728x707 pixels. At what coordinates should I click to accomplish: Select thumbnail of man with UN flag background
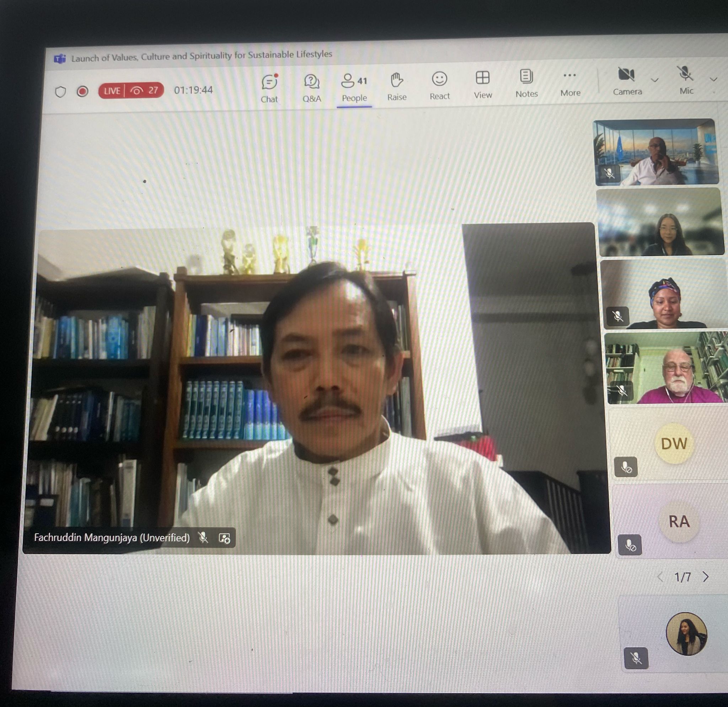tap(655, 152)
